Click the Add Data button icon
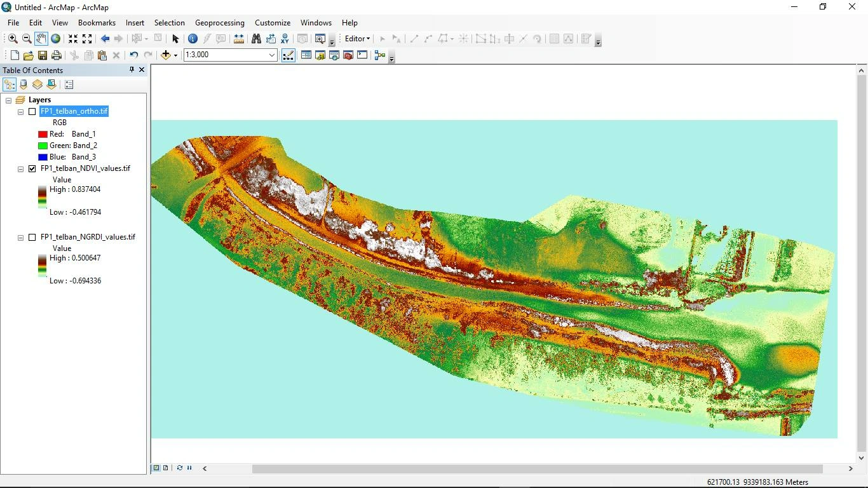The image size is (868, 488). click(166, 55)
